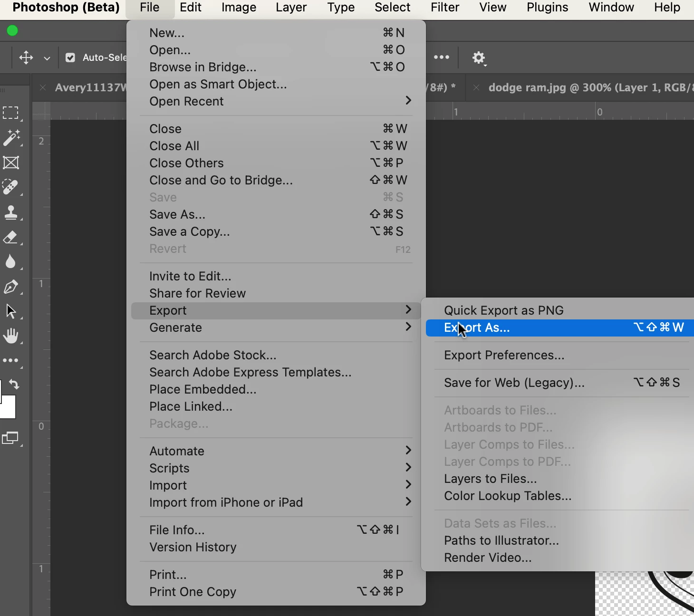This screenshot has width=694, height=616.
Task: Choose Share for Review
Action: [x=276, y=293]
